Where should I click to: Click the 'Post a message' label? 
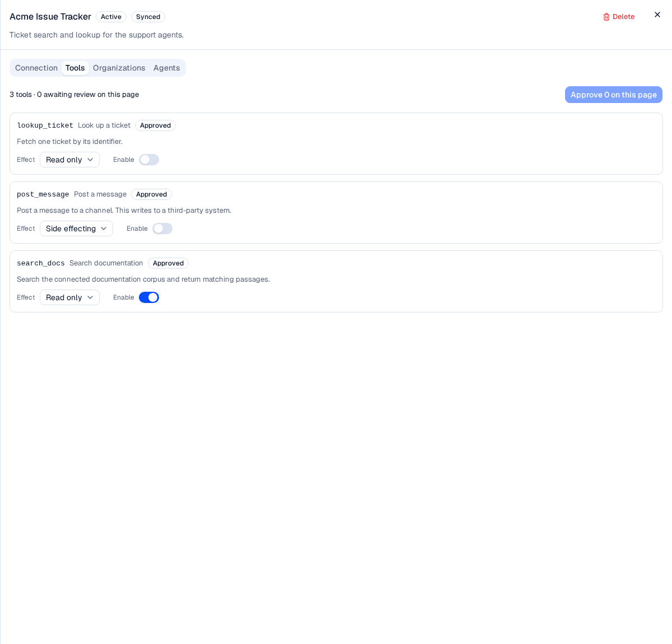pos(100,194)
